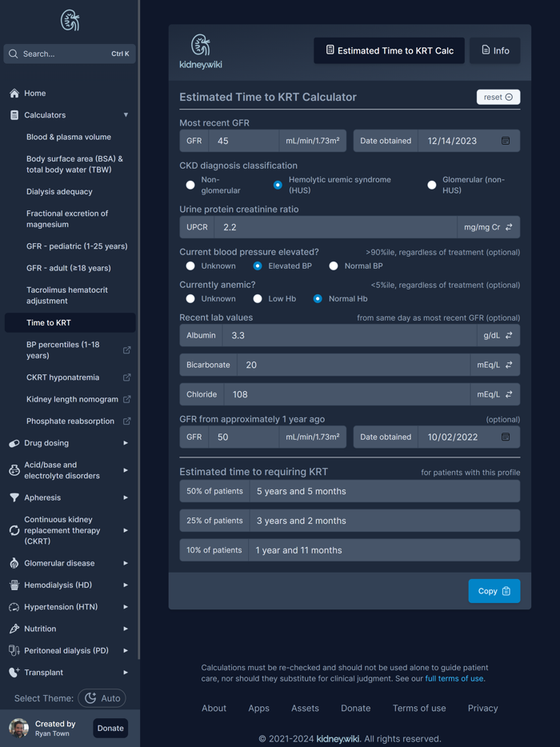Click the Drug dosing pill icon
Viewport: 560px width, 747px height.
coord(14,443)
